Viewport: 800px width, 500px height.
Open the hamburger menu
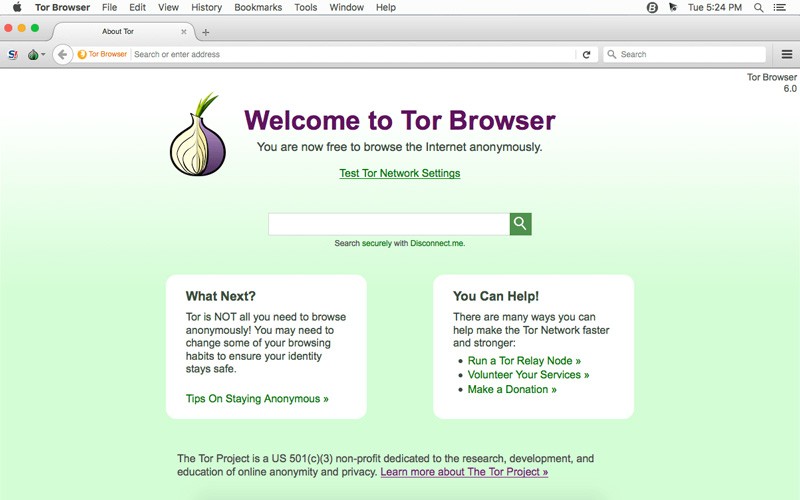coord(787,54)
